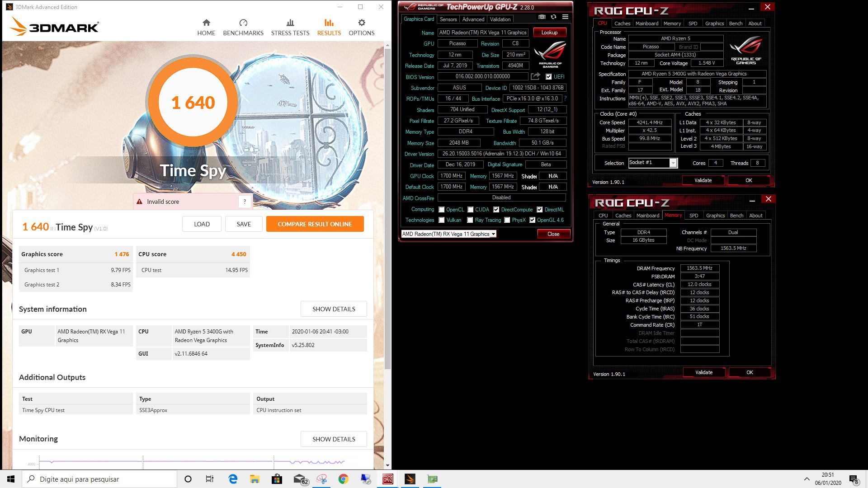The width and height of the screenshot is (868, 488).
Task: Open the notification center icon
Action: 854,479
